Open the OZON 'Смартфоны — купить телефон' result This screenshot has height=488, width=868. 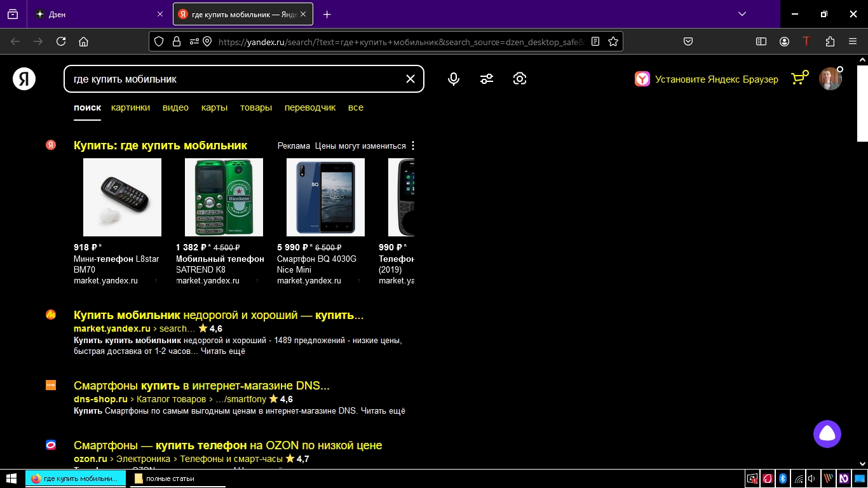(227, 445)
